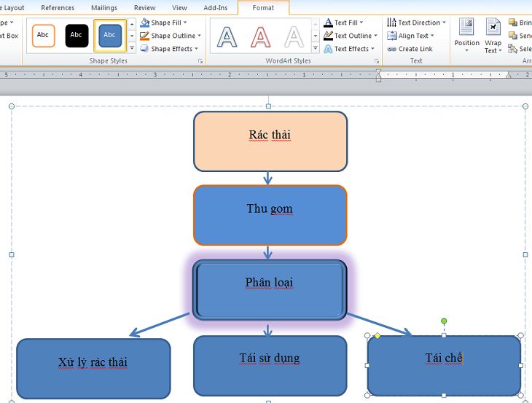
Task: Open the Text Direction dropdown
Action: point(443,23)
